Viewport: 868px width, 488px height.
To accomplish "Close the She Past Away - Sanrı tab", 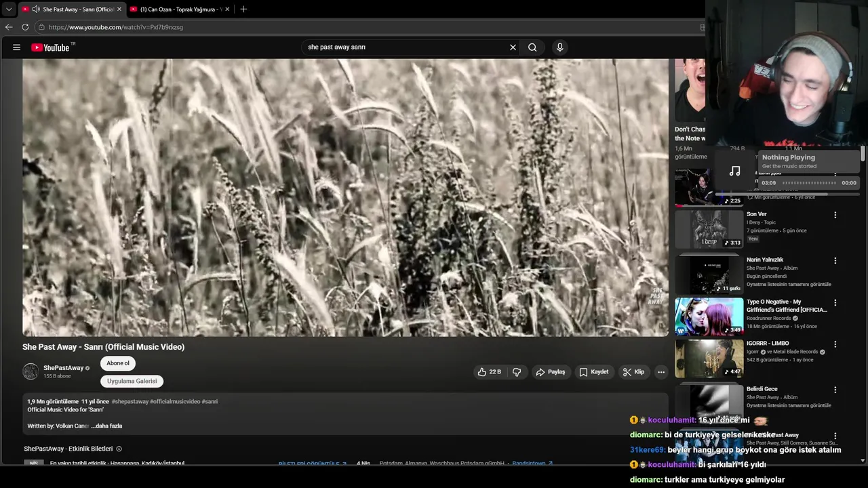I will click(119, 9).
